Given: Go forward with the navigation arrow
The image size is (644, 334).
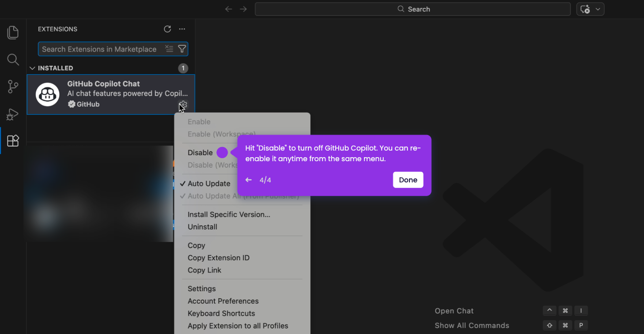Looking at the screenshot, I should (x=243, y=9).
